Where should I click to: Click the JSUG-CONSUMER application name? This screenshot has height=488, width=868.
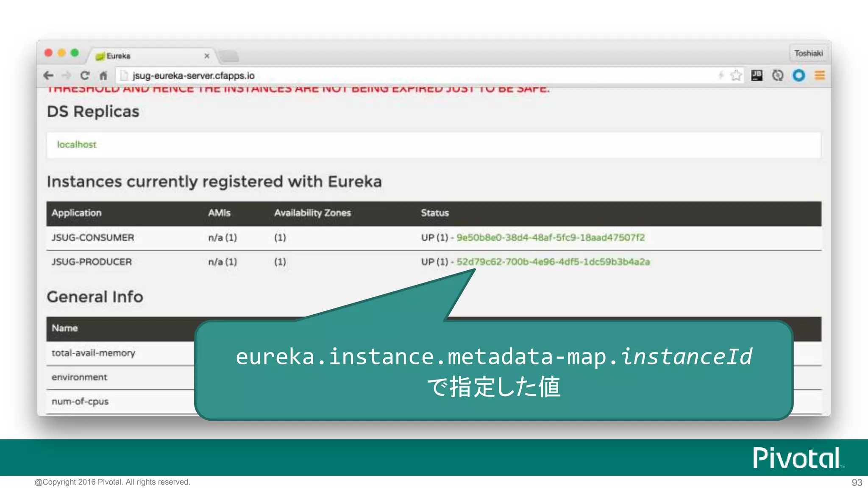[x=93, y=237]
